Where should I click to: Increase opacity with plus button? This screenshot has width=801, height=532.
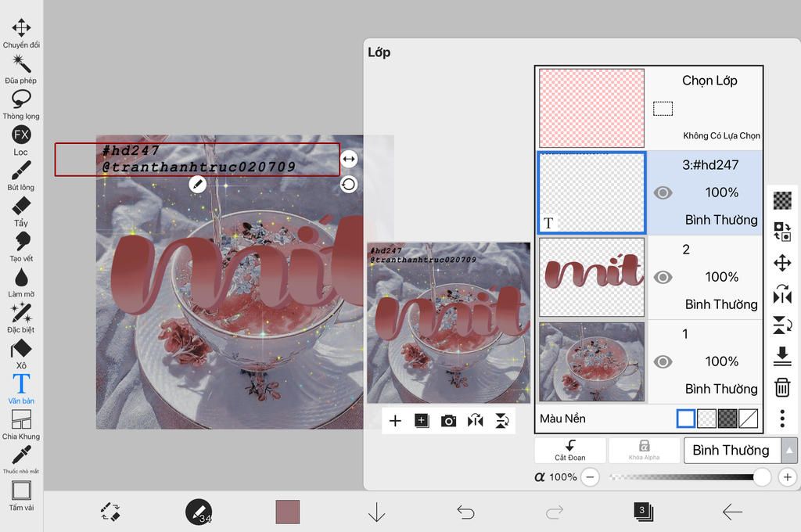(787, 477)
